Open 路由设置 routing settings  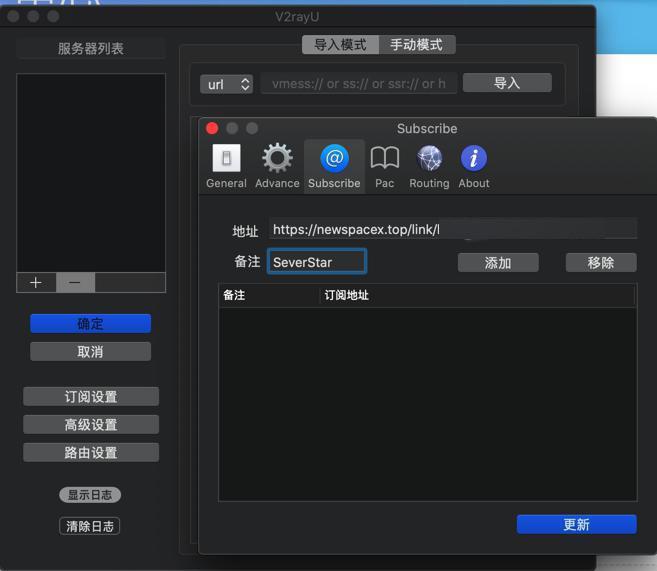[91, 452]
